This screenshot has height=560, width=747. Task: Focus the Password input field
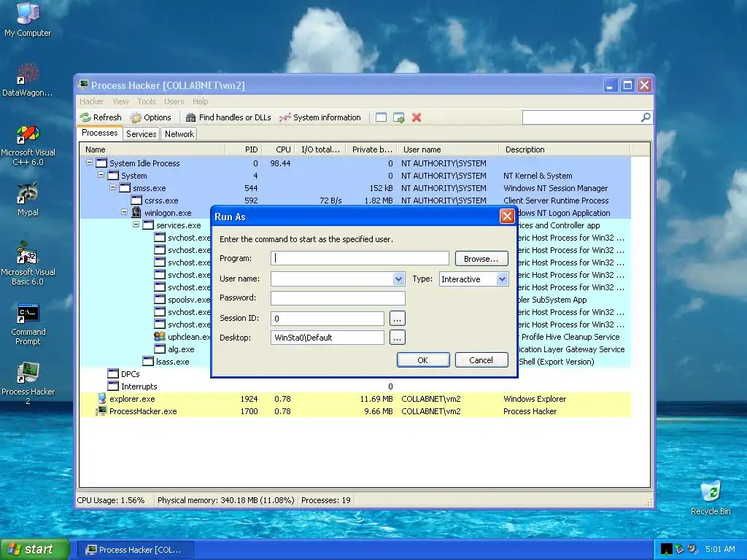338,298
